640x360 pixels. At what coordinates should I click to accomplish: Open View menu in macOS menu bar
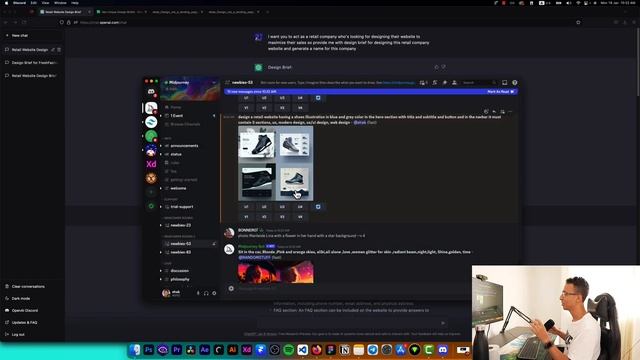(45, 3)
